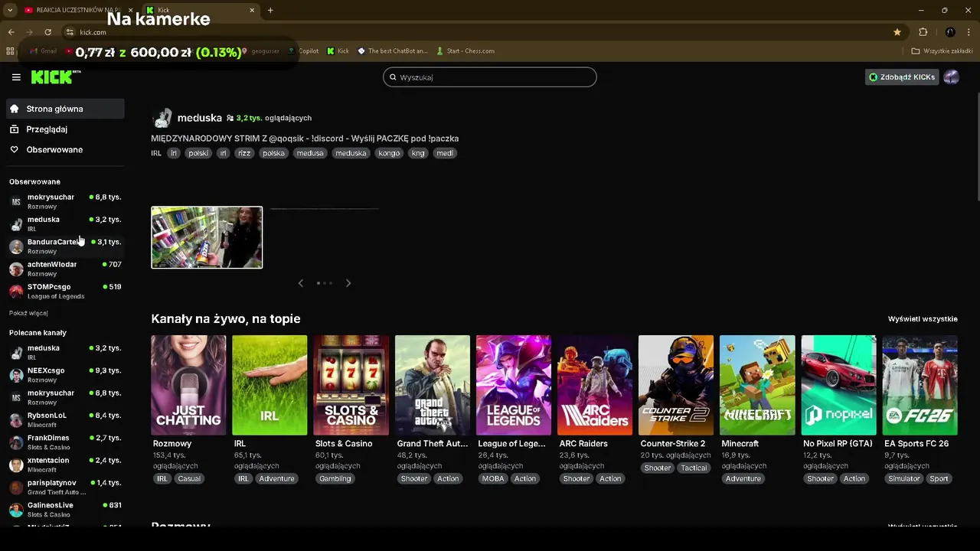
Task: Click Wyświetl wszystkie next to top channels
Action: point(923,319)
